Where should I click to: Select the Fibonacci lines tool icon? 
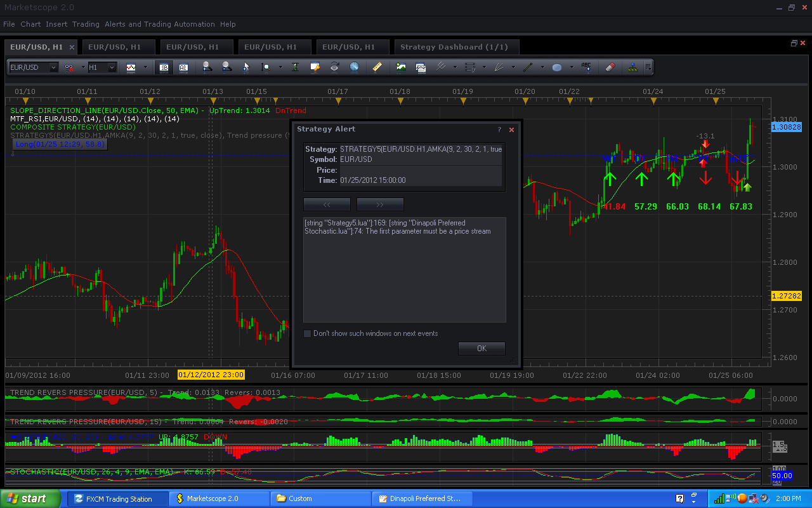470,67
